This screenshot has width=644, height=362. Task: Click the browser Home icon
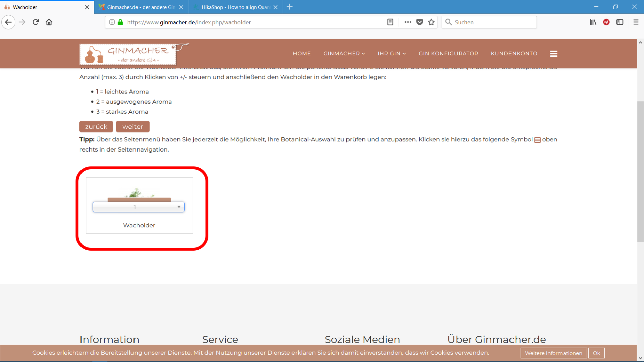pyautogui.click(x=49, y=22)
